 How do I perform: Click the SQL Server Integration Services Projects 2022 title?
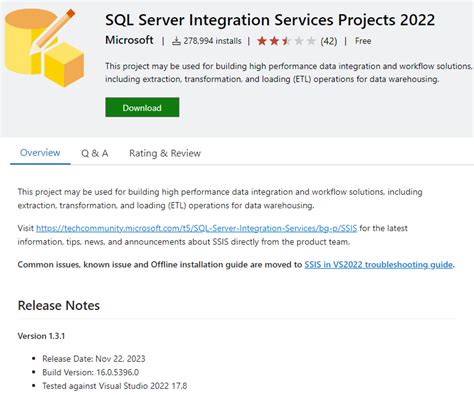(270, 20)
